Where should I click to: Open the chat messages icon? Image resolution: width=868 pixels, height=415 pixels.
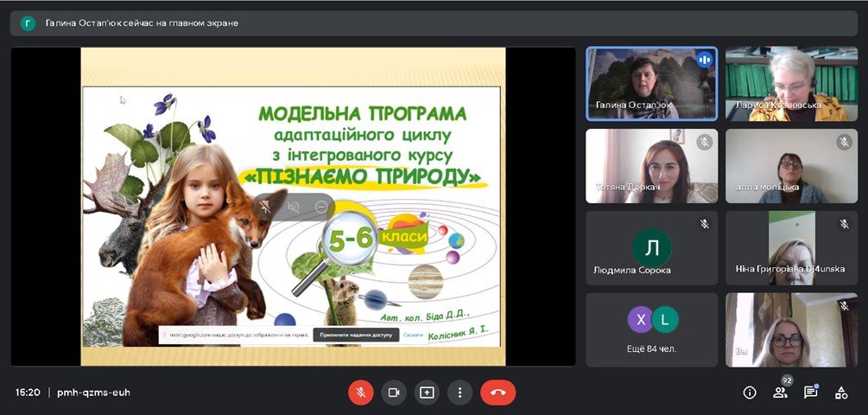pyautogui.click(x=810, y=393)
